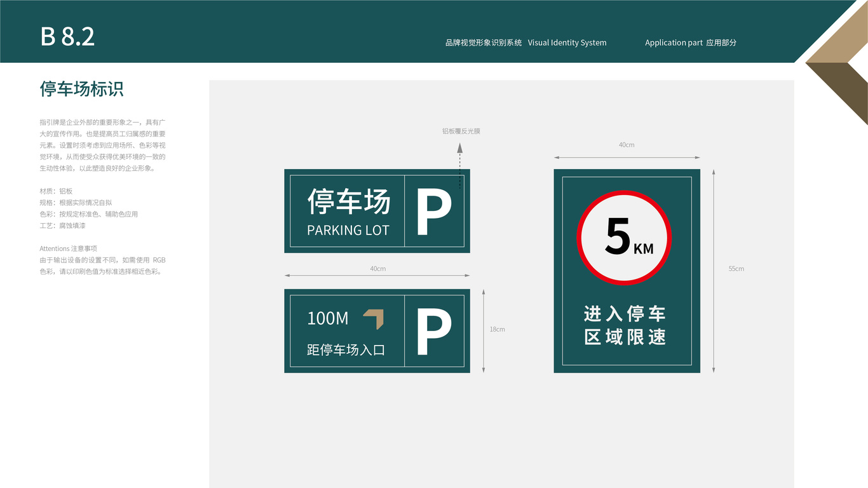Image resolution: width=868 pixels, height=488 pixels.
Task: Select the 停车场标识 heading
Action: click(x=82, y=89)
